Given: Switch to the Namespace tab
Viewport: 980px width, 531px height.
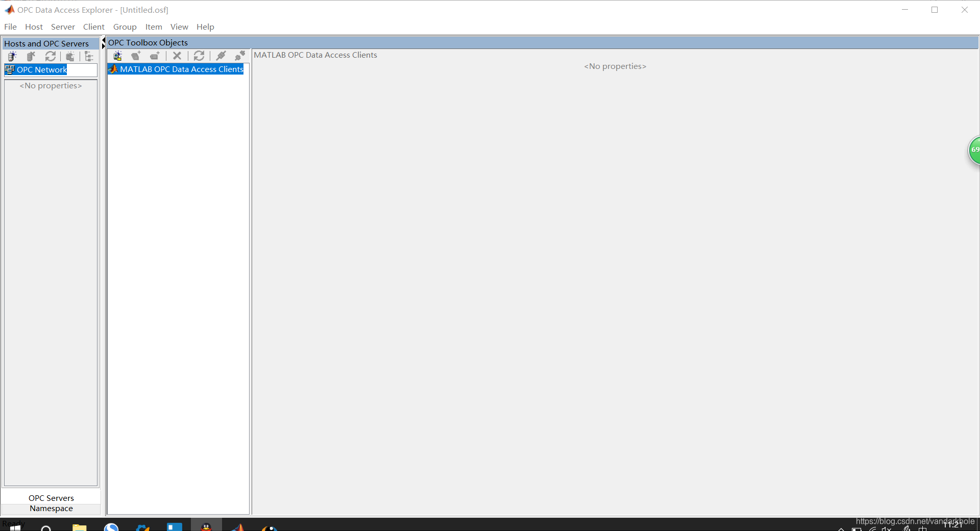Looking at the screenshot, I should click(51, 509).
